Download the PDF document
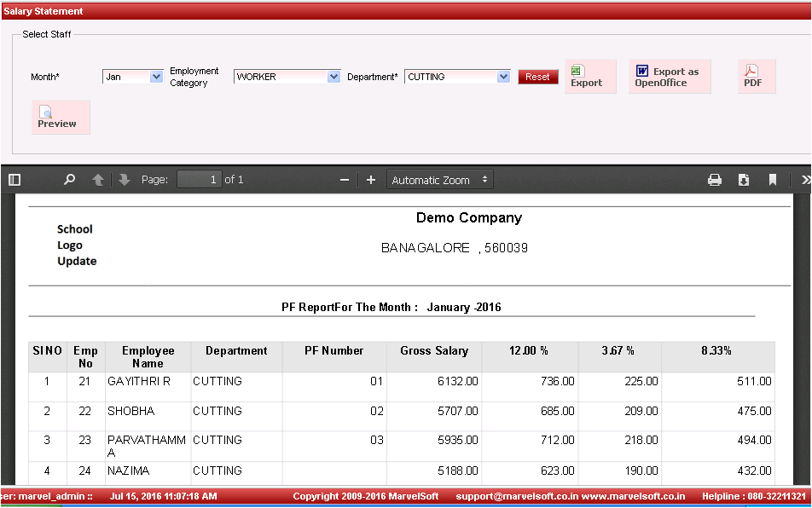The image size is (812, 508). 744,180
